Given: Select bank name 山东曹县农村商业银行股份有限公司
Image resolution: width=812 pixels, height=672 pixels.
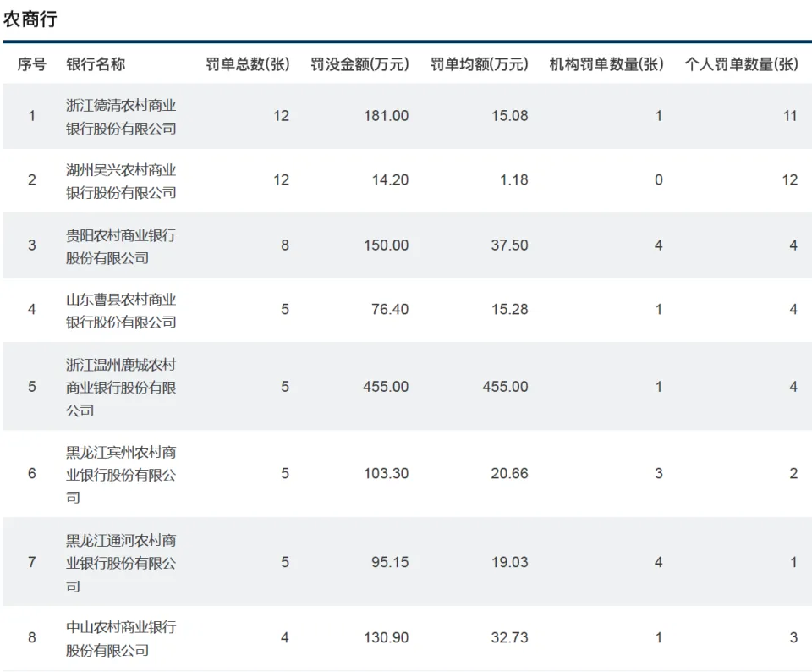Looking at the screenshot, I should (x=121, y=311).
